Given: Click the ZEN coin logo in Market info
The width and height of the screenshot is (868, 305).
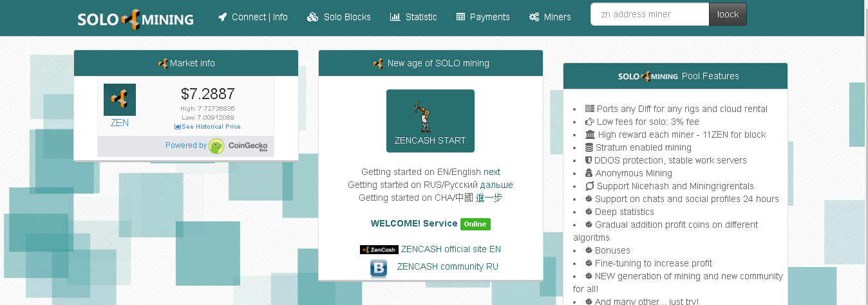Looking at the screenshot, I should click(120, 100).
